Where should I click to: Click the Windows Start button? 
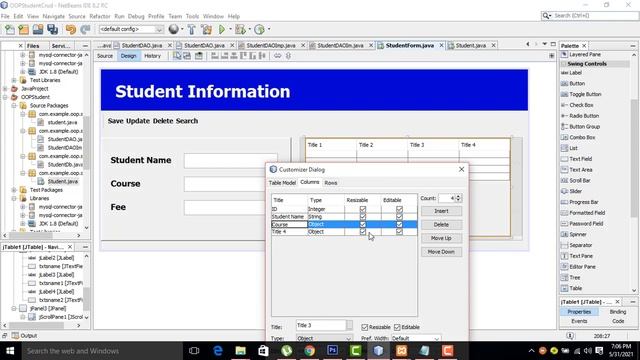[x=10, y=351]
